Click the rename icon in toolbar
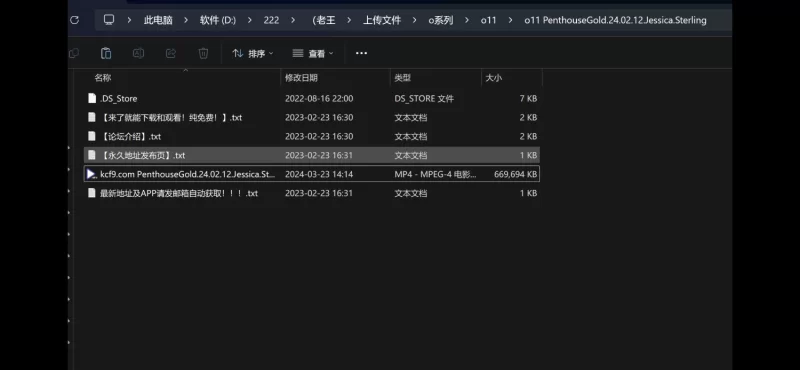The height and width of the screenshot is (370, 800). [138, 53]
